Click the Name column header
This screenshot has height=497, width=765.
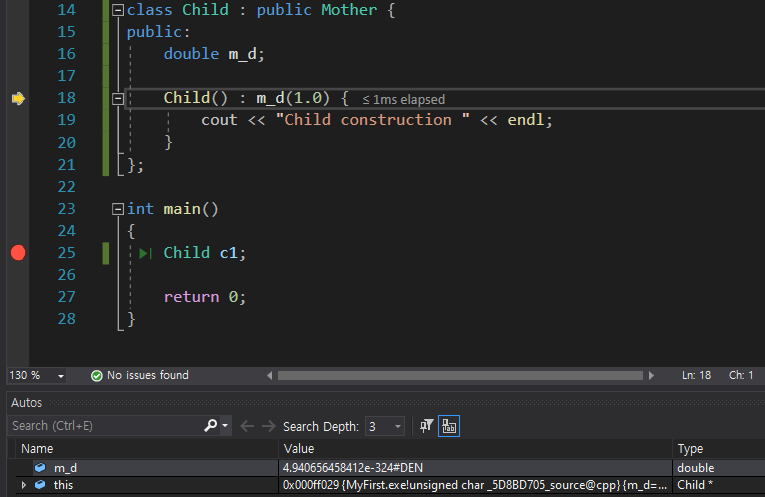(37, 449)
